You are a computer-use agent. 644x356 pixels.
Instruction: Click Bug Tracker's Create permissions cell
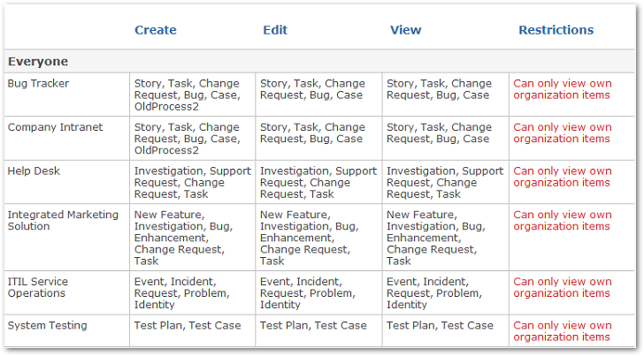tap(192, 95)
